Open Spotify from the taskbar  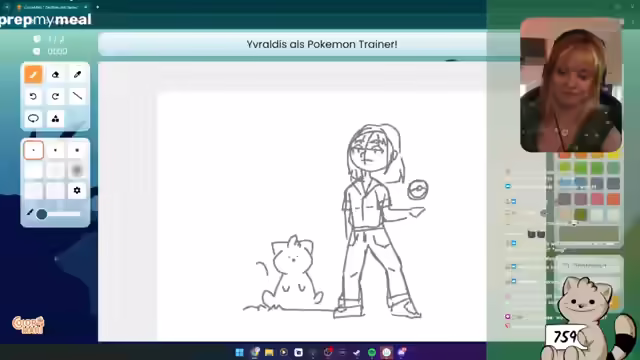tap(371, 352)
